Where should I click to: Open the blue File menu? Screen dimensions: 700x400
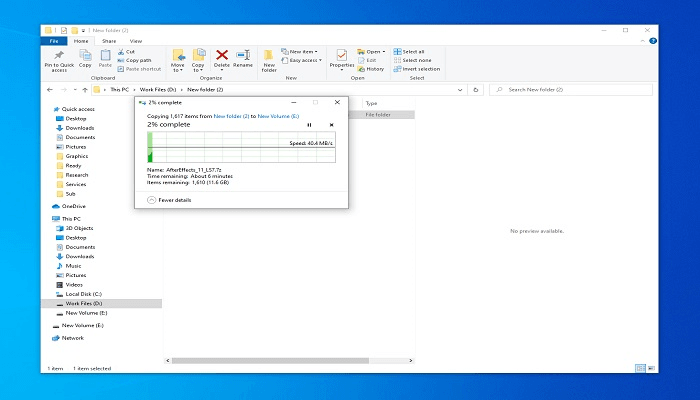(x=55, y=41)
